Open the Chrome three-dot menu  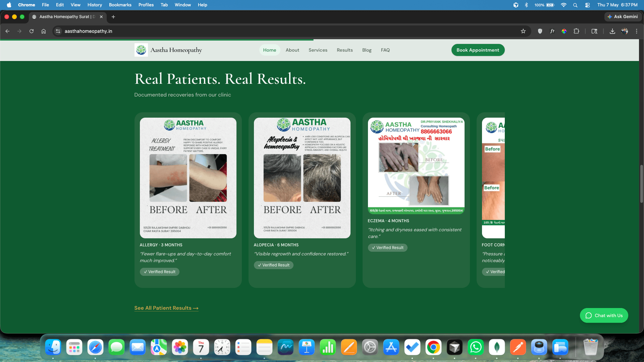(637, 31)
